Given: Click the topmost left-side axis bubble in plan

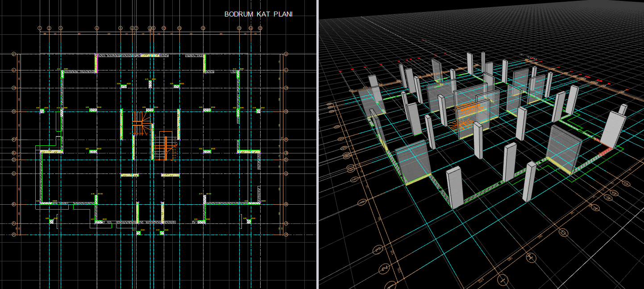Looking at the screenshot, I should click(x=13, y=54).
